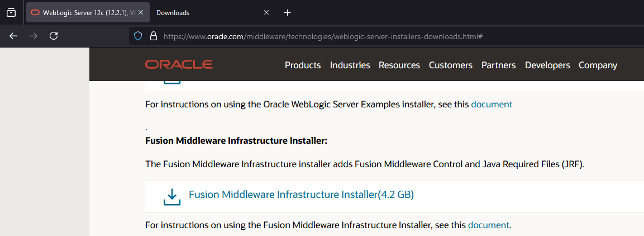Close the WebLogic Server 12c tab
Screen dimensions: 644x236
point(141,13)
